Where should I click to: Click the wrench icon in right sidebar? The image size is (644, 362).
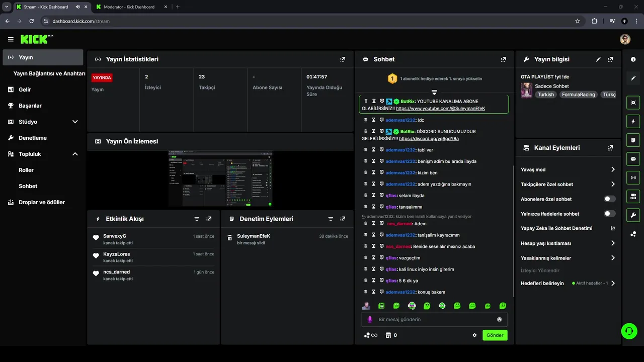tap(633, 215)
